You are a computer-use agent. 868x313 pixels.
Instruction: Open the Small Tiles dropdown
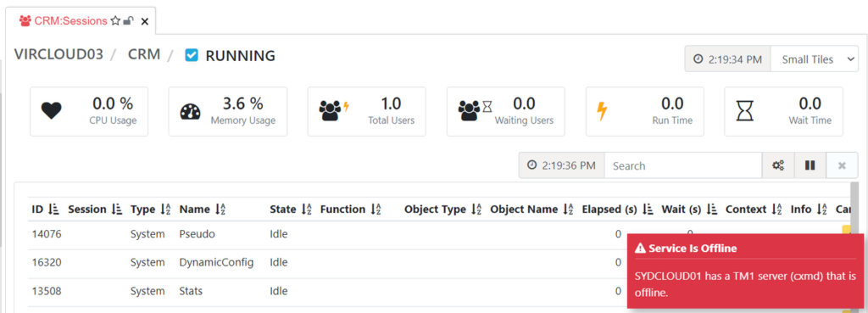814,59
